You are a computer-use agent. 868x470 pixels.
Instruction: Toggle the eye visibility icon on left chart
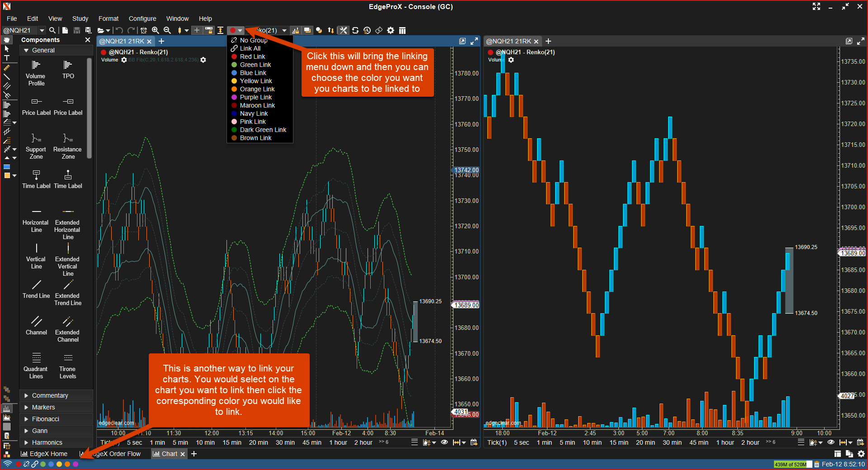[x=444, y=442]
